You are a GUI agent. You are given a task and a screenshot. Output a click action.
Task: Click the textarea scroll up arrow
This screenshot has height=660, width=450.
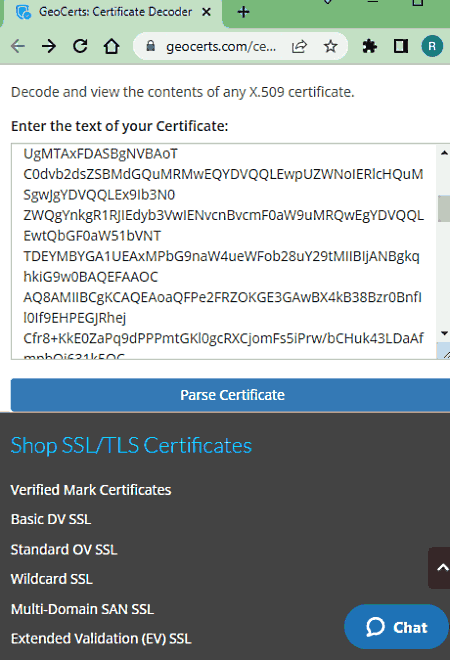pos(444,153)
